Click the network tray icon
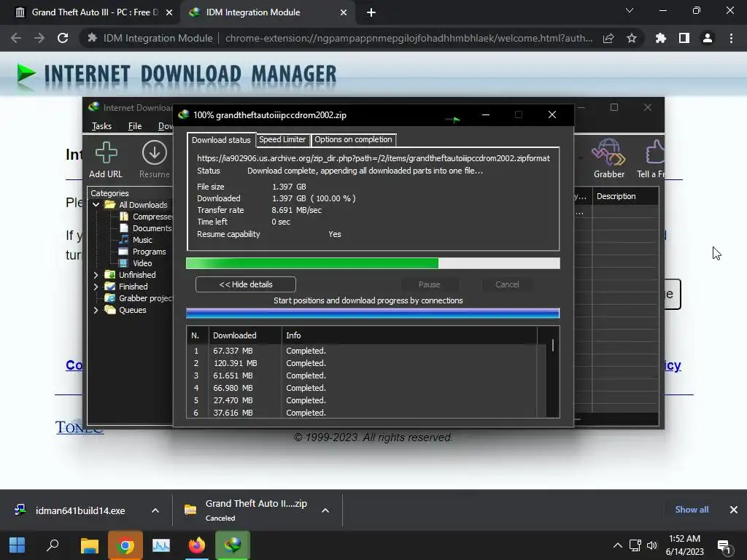This screenshot has height=560, width=747. point(635,545)
